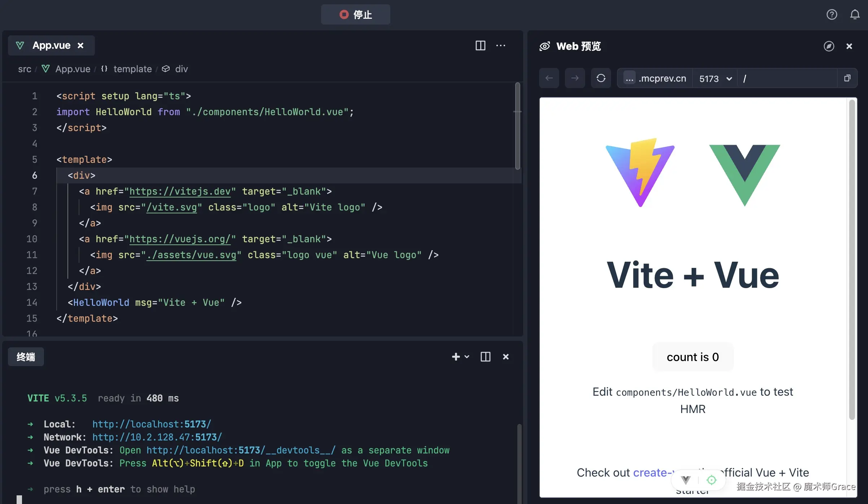Toggle the component inspector target icon
Screen dimensions: 868x504
tap(711, 480)
